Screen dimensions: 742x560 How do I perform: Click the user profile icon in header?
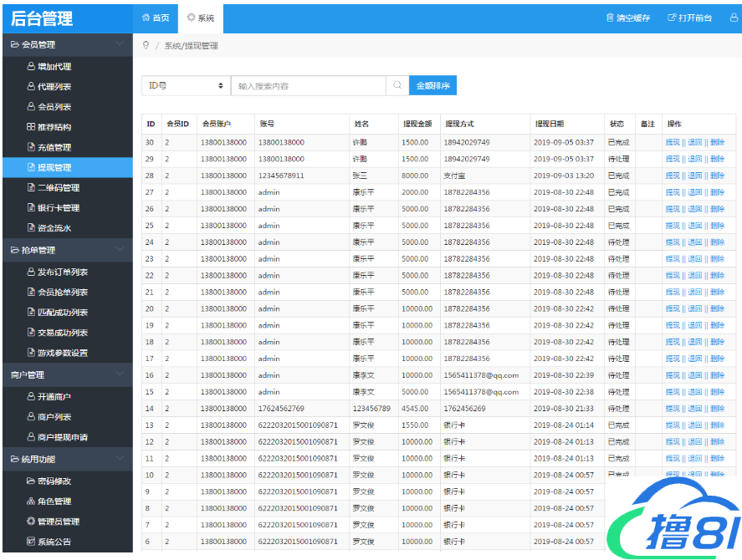(724, 18)
